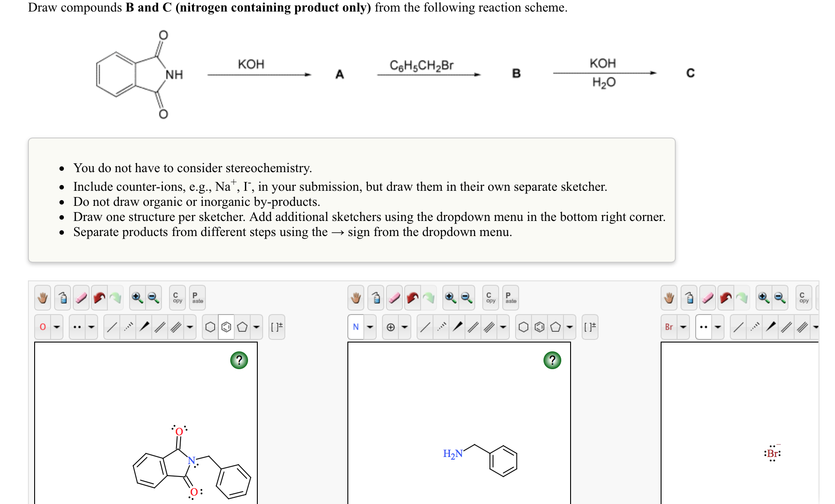The height and width of the screenshot is (504, 835).
Task: Open help for second sketcher
Action: point(552,360)
